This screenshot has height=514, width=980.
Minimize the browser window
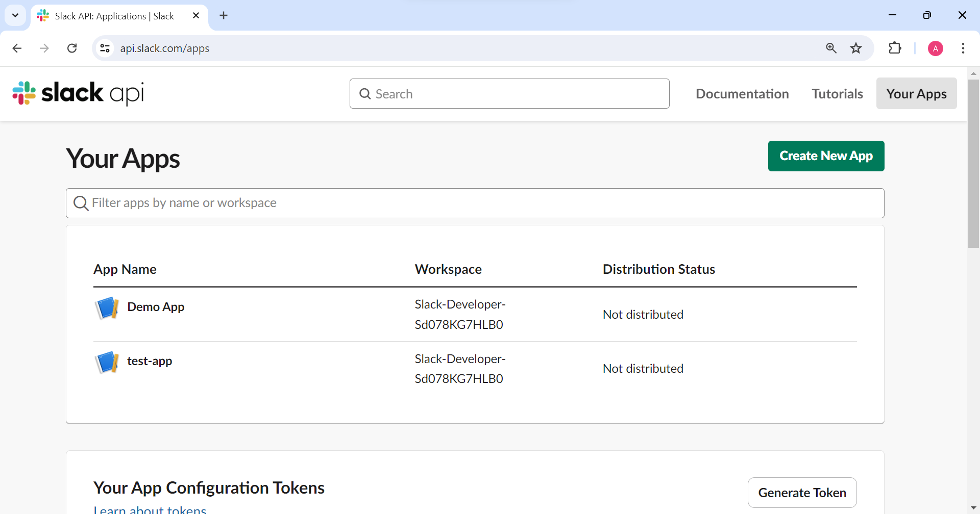(x=892, y=15)
